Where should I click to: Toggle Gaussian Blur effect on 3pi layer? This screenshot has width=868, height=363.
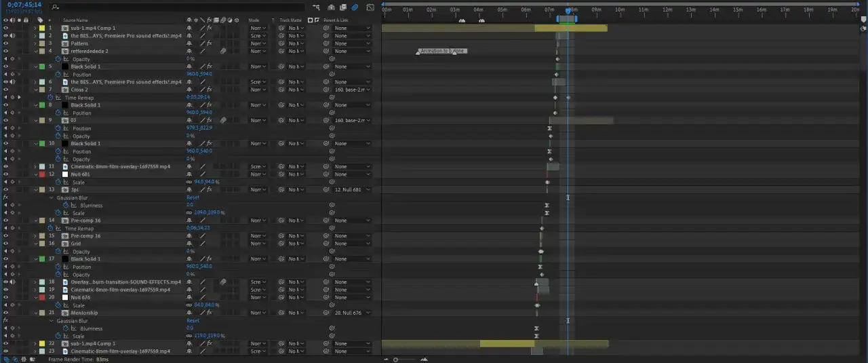(5, 197)
